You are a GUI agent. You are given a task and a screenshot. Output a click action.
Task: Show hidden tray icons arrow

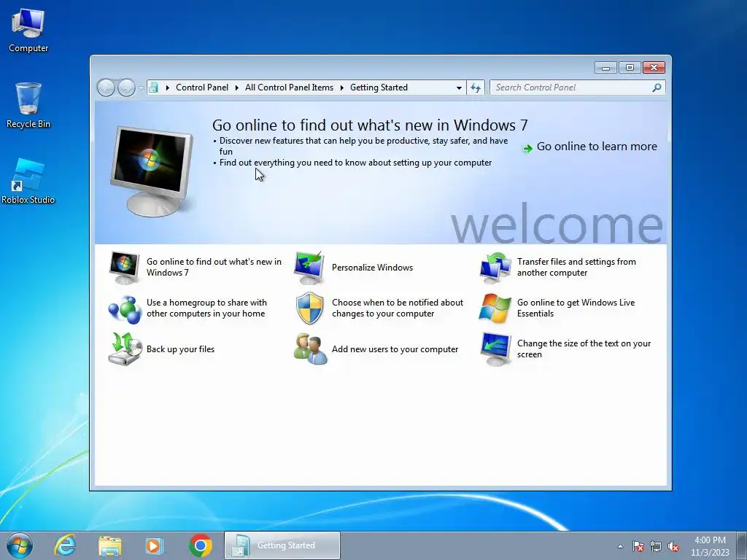620,547
